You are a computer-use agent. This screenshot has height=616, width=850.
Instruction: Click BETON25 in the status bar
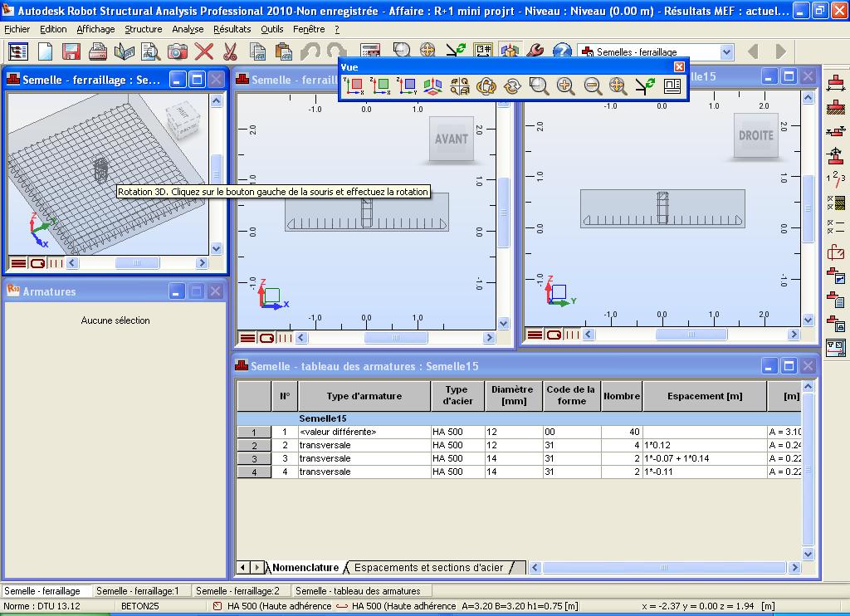pos(139,606)
